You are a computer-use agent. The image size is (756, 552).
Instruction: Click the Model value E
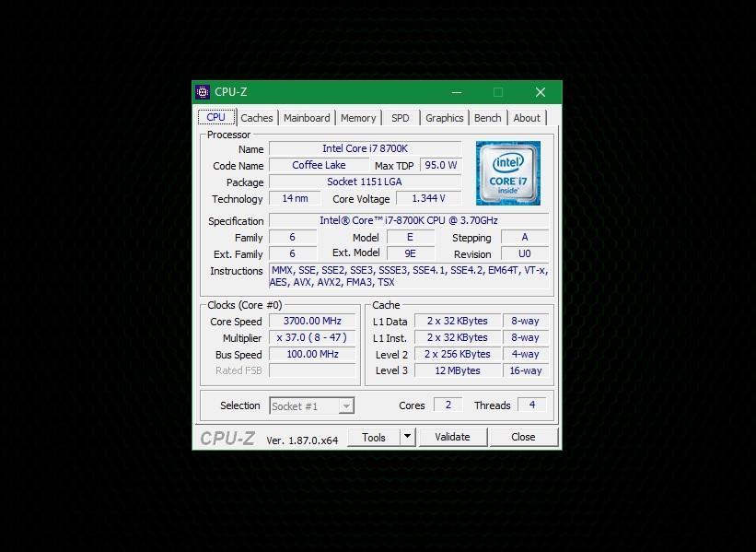pos(411,237)
